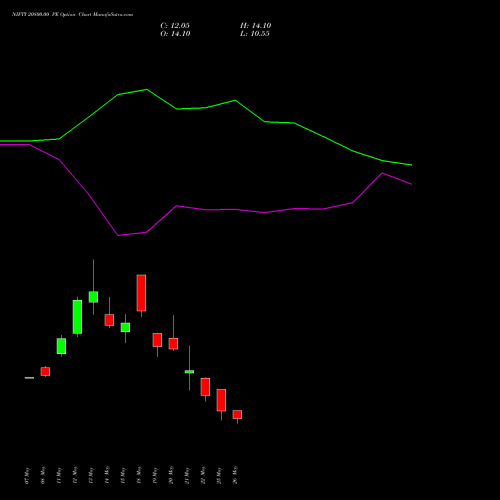Click the low value L: 10.55
Viewport: 500px width, 500px height.
point(255,34)
